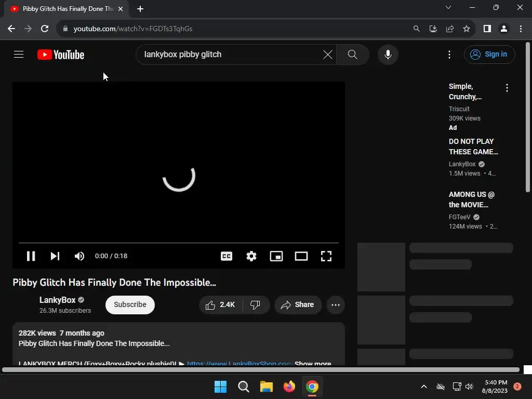This screenshot has height=399, width=532.
Task: Go back in the browser
Action: click(11, 29)
